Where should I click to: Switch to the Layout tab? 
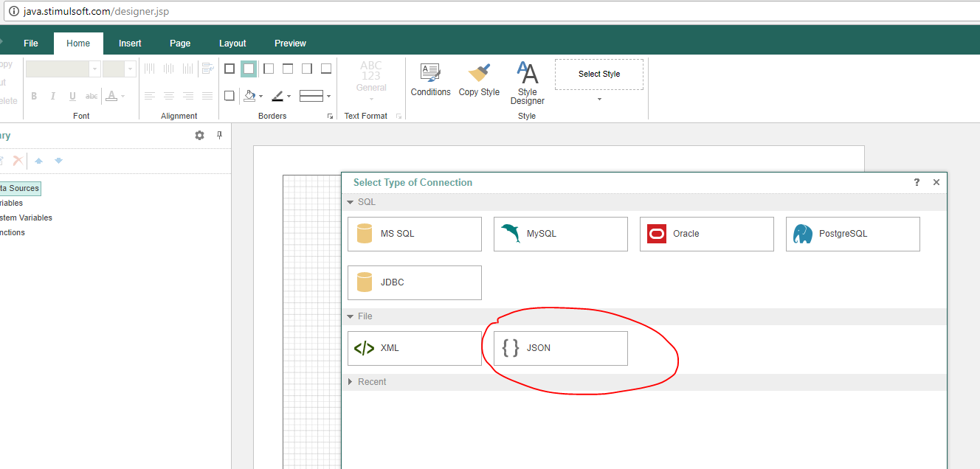232,44
